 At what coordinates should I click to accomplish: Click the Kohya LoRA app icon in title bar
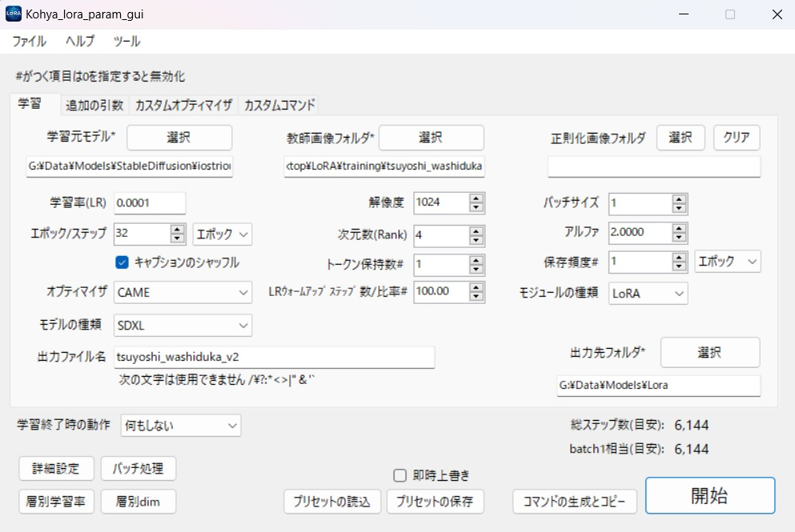point(13,14)
